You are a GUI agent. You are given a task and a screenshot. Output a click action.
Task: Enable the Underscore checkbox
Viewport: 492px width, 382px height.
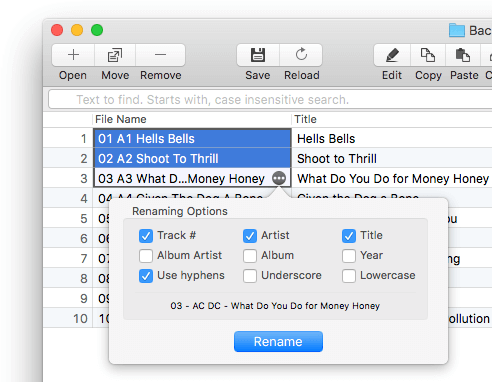(x=250, y=276)
